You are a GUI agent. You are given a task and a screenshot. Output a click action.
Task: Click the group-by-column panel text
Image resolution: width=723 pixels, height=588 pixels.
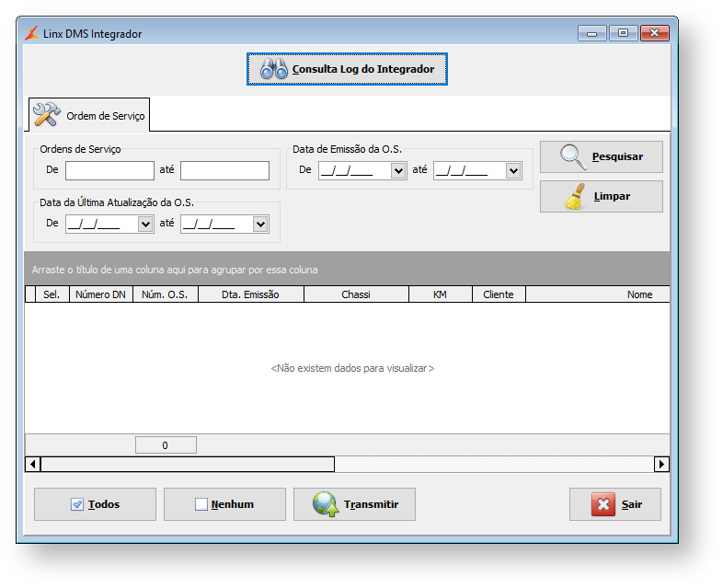[175, 270]
